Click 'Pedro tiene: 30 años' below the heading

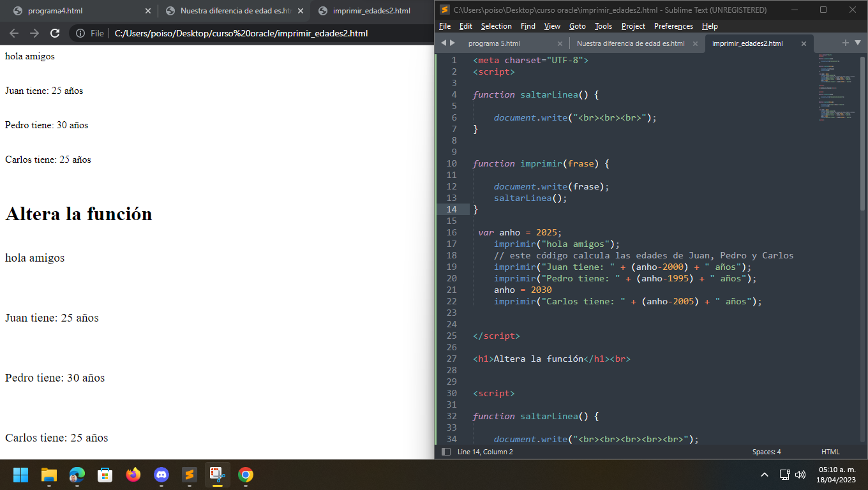click(55, 378)
